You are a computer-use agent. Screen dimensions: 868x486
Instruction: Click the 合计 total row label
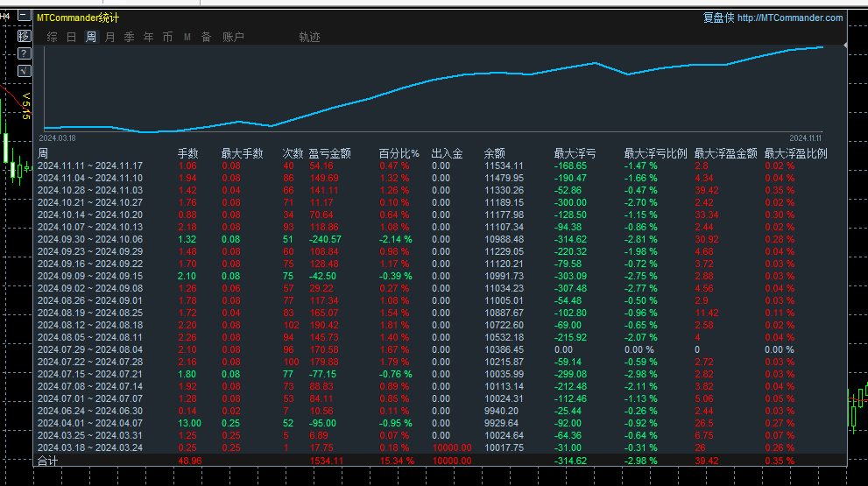point(47,461)
